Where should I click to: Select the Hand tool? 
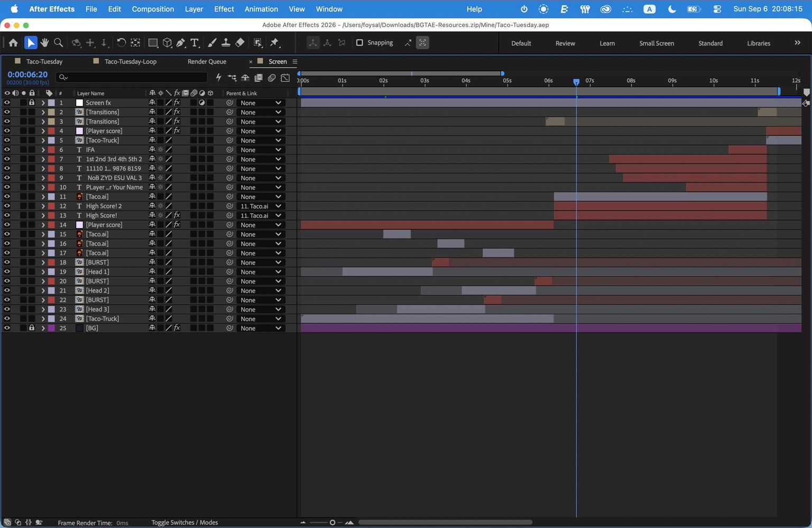tap(45, 43)
